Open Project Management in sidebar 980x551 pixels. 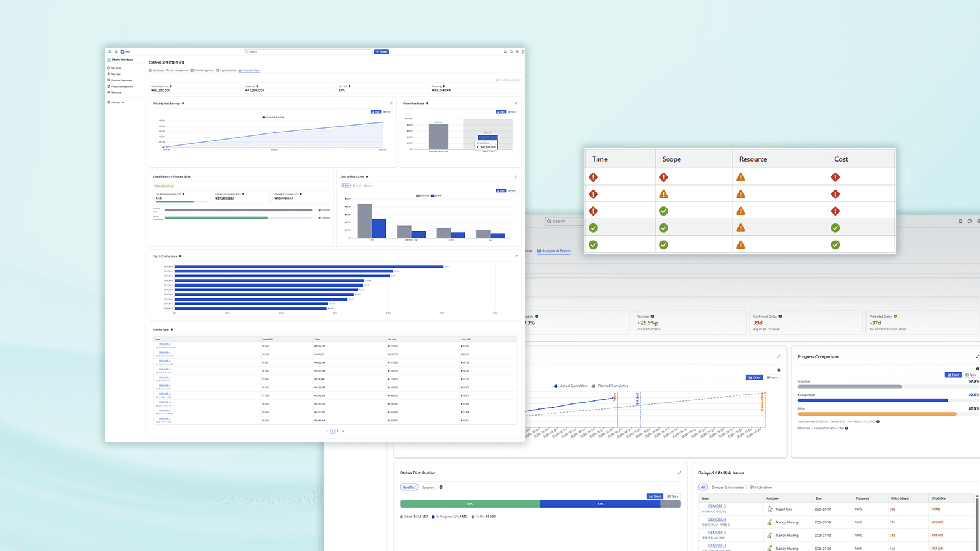coord(121,86)
